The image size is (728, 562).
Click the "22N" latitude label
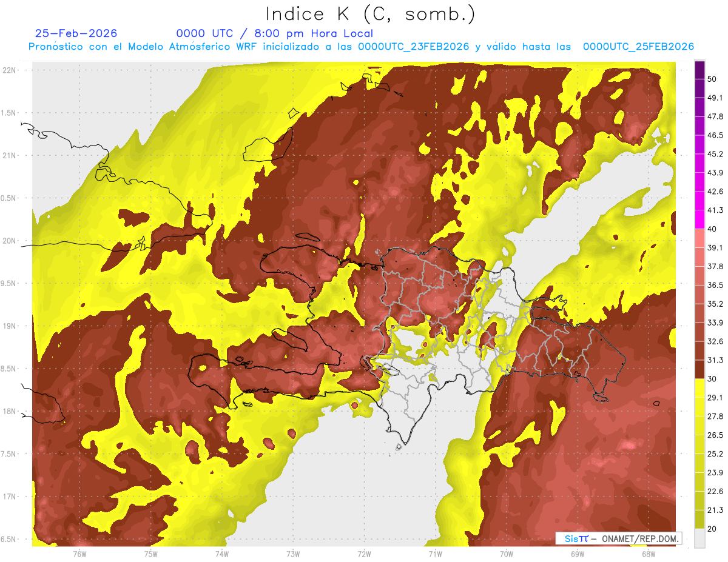point(10,70)
